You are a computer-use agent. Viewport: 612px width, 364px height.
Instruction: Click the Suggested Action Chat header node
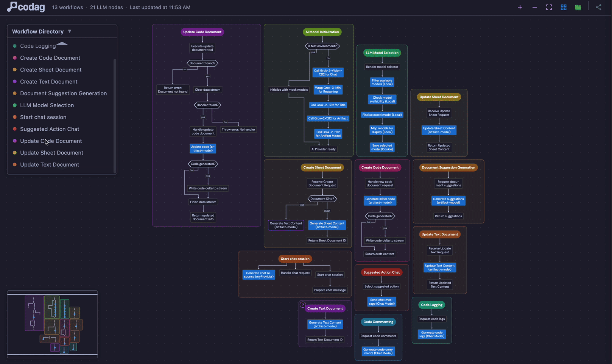coord(382,273)
